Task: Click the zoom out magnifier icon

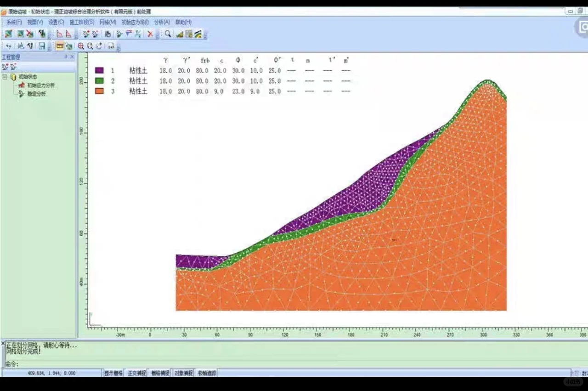Action: [90, 45]
